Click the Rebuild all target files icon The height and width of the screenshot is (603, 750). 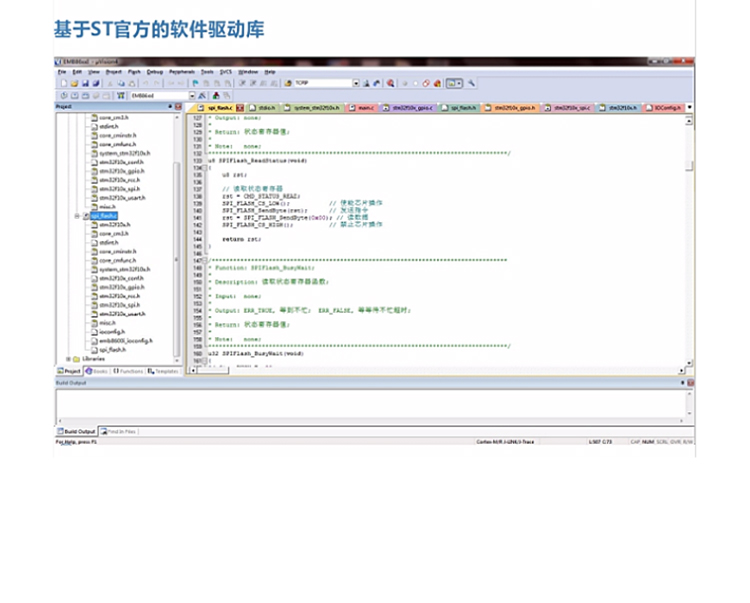85,96
